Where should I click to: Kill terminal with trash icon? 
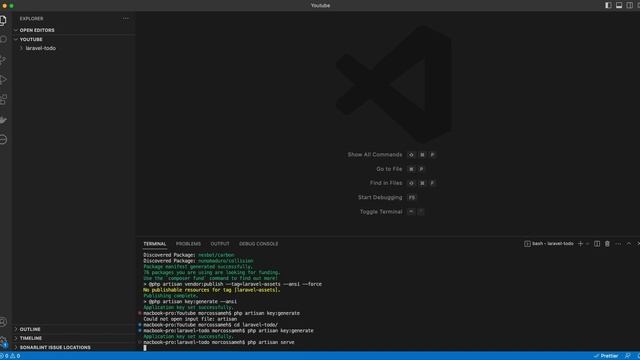607,244
